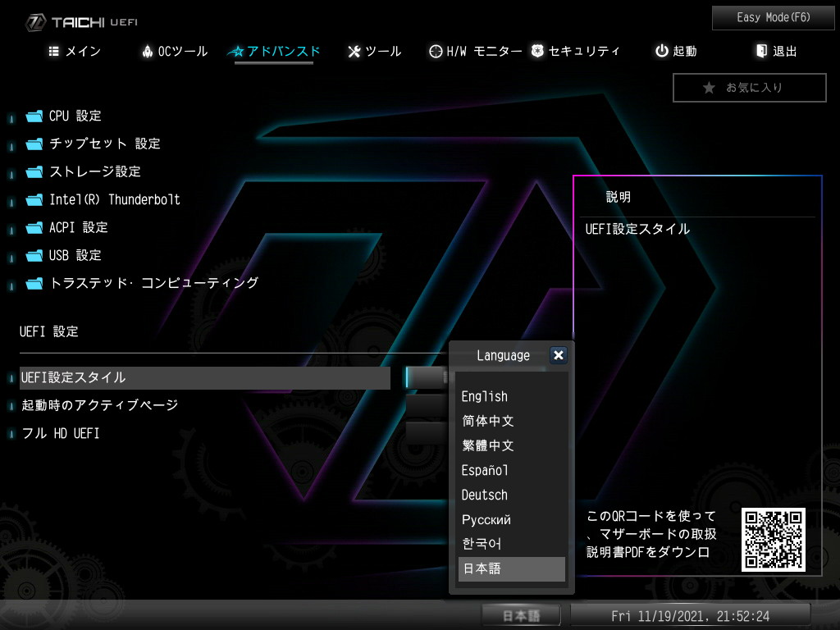Choose Русский in Language list
This screenshot has width=840, height=630.
[x=512, y=519]
